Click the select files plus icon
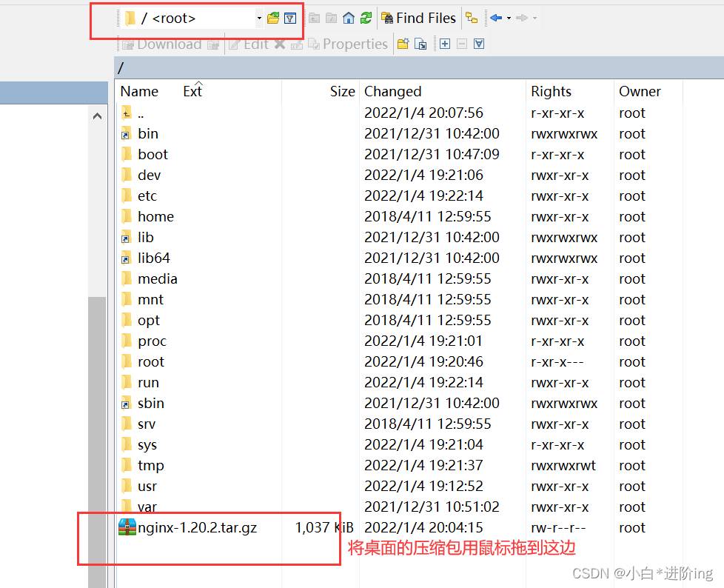This screenshot has width=724, height=588. tap(445, 44)
